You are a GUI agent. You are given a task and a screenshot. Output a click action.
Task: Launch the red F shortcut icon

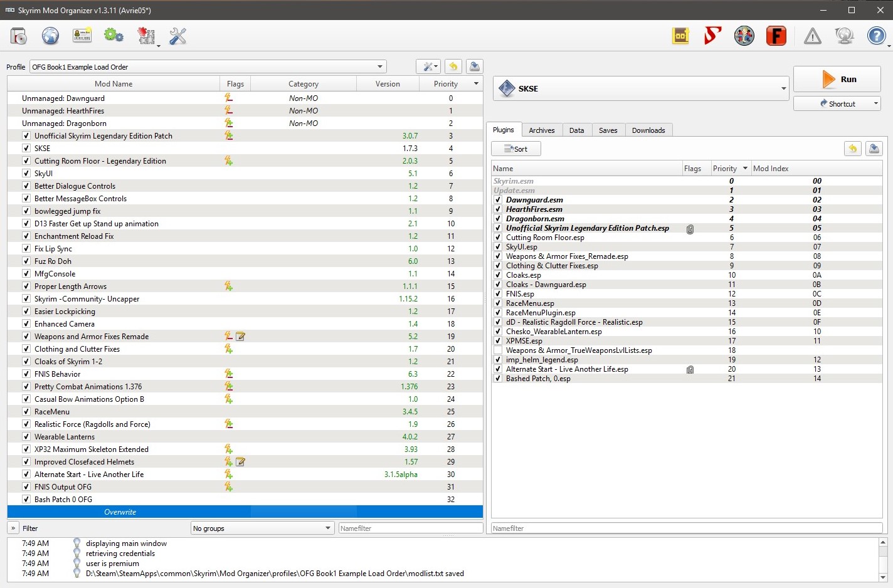coord(776,36)
